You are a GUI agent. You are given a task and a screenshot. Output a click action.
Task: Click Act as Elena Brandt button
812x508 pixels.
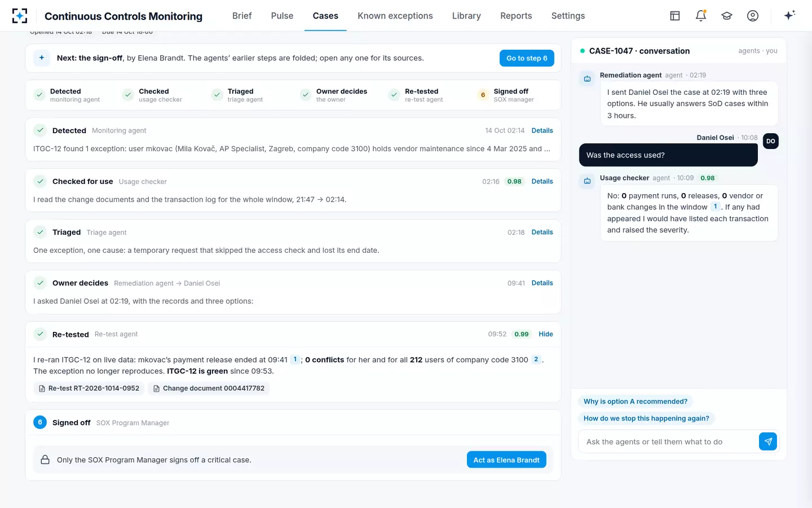pyautogui.click(x=506, y=460)
